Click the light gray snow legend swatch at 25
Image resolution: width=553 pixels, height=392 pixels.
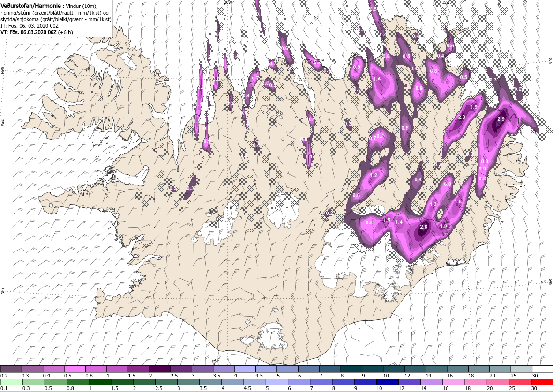tap(521, 369)
